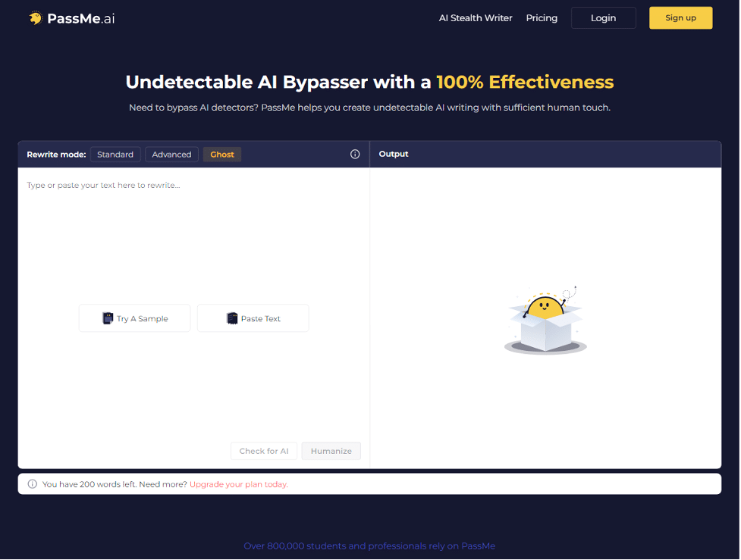Image resolution: width=741 pixels, height=560 pixels.
Task: Select the Standard rewrite mode
Action: click(115, 154)
